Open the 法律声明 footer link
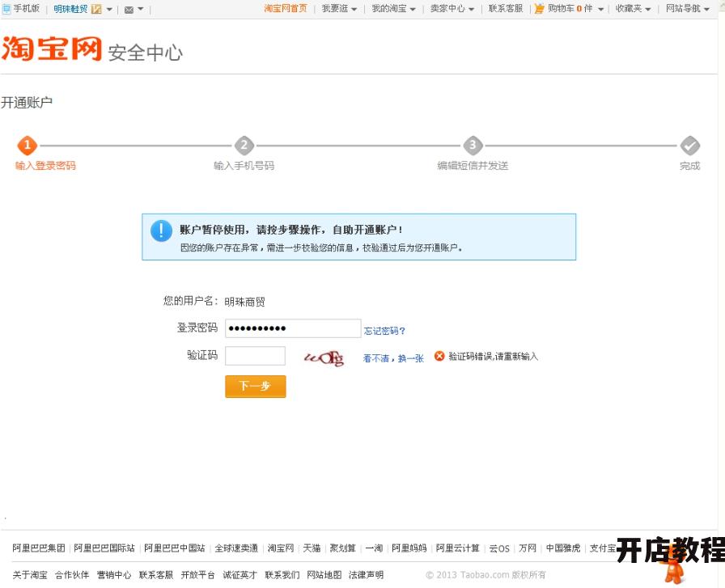 click(366, 575)
